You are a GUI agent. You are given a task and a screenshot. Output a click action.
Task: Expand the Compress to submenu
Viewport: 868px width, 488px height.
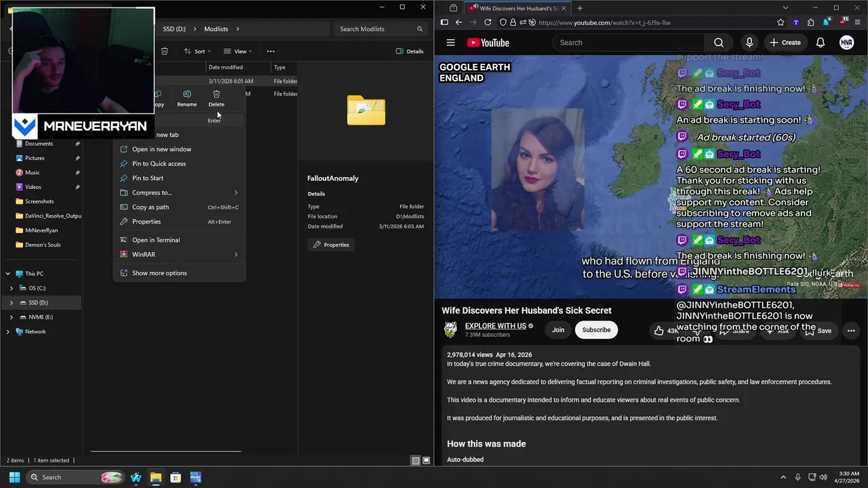coord(236,192)
